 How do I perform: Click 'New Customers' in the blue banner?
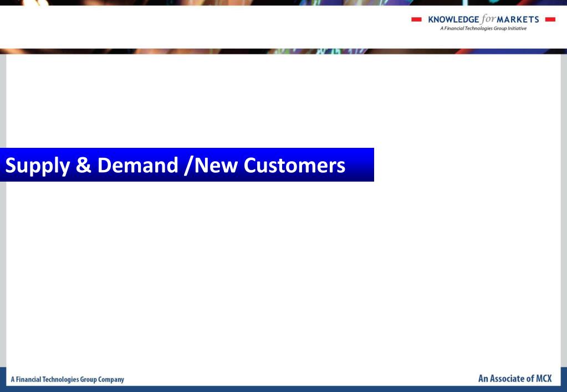(x=270, y=165)
